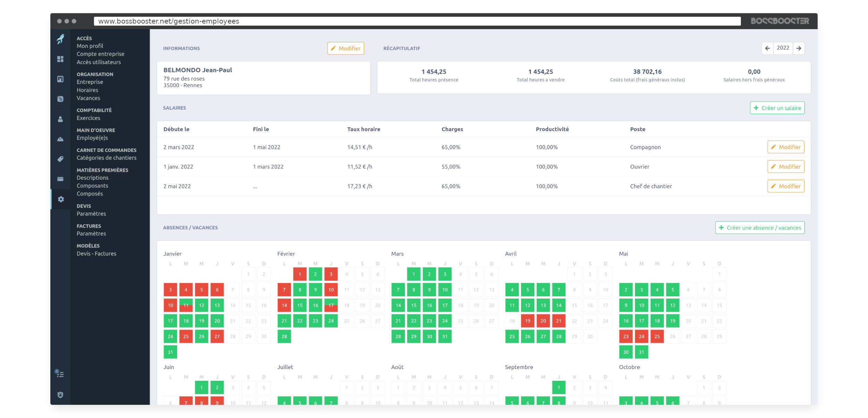Click the 0,00 Salaires hors frais généraux
Image resolution: width=868 pixels, height=418 pixels.
(x=754, y=72)
